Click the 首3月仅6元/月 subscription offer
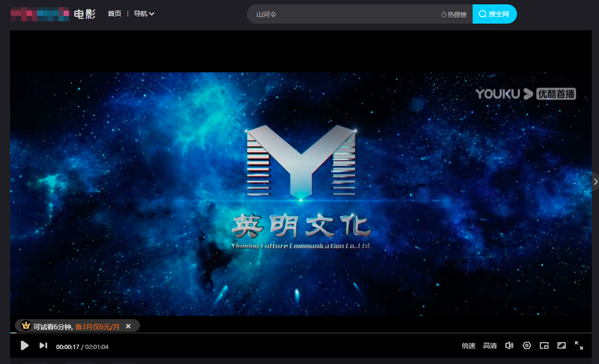This screenshot has width=599, height=364. pyautogui.click(x=97, y=326)
